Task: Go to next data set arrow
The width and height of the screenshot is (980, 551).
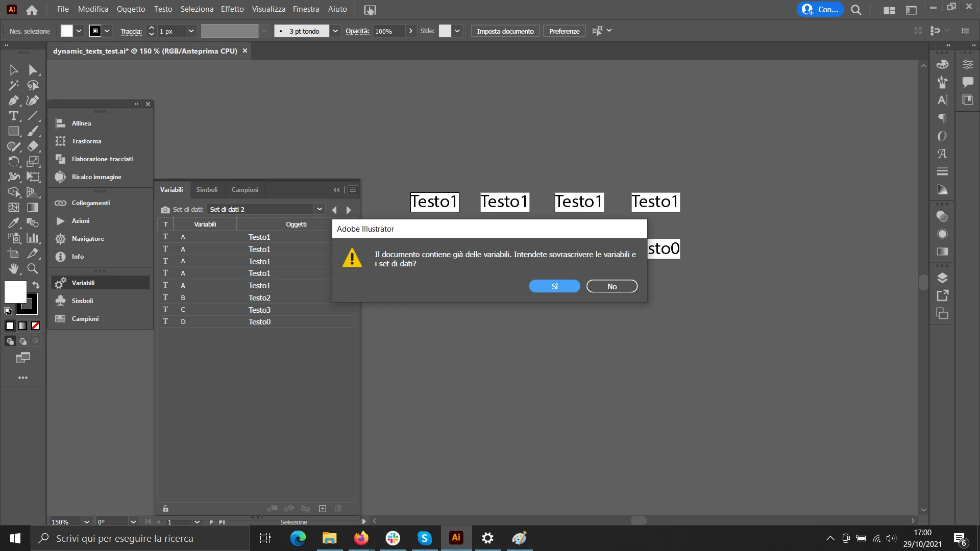Action: (x=349, y=210)
